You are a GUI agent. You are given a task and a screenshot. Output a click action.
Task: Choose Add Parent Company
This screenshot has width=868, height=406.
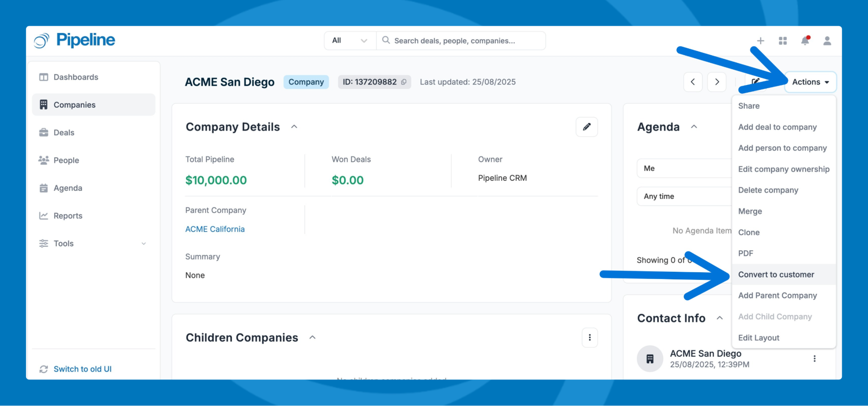pyautogui.click(x=784, y=295)
